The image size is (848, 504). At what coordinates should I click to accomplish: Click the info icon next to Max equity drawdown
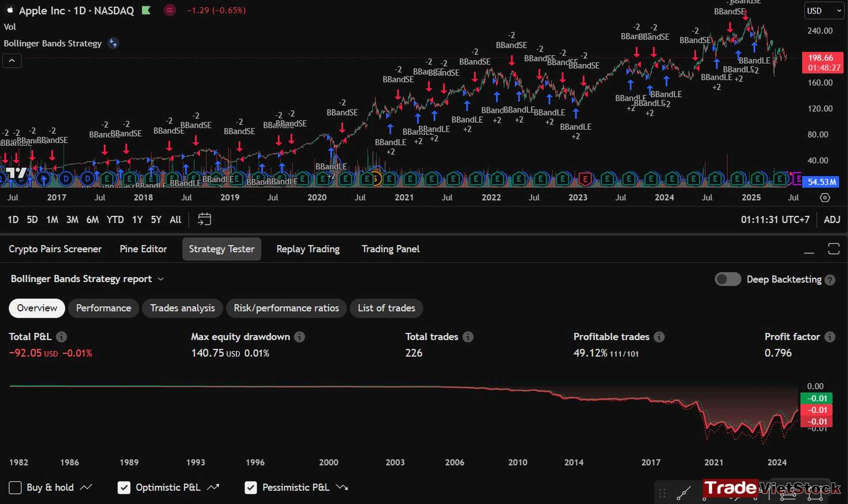coord(299,337)
